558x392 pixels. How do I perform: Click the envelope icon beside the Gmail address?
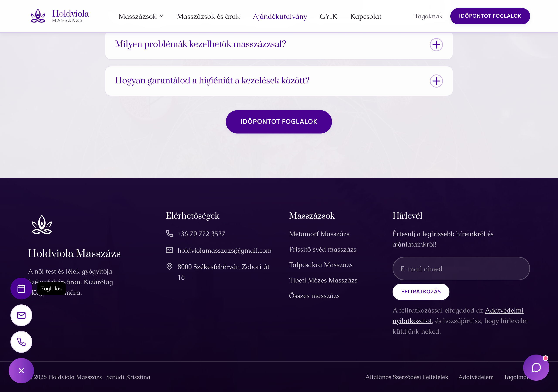pyautogui.click(x=169, y=250)
